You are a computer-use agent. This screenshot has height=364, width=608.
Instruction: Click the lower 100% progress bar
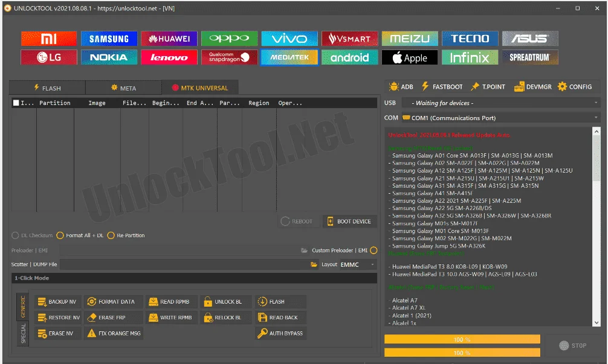[x=462, y=353]
